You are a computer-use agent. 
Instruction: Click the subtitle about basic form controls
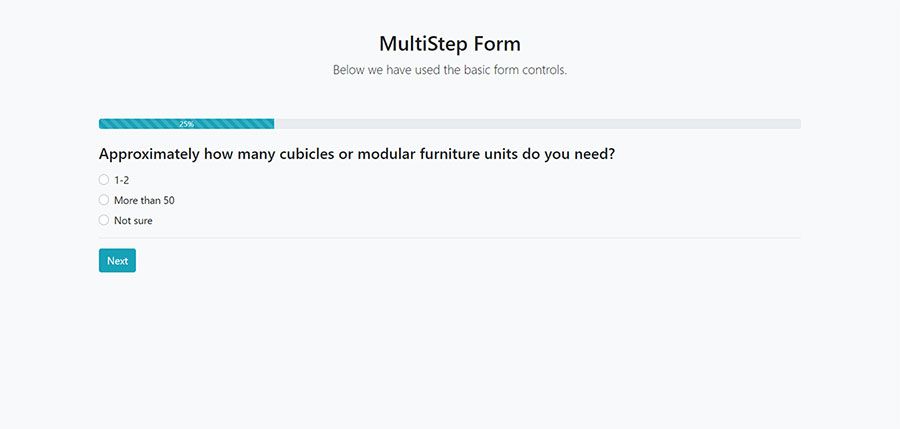click(450, 70)
